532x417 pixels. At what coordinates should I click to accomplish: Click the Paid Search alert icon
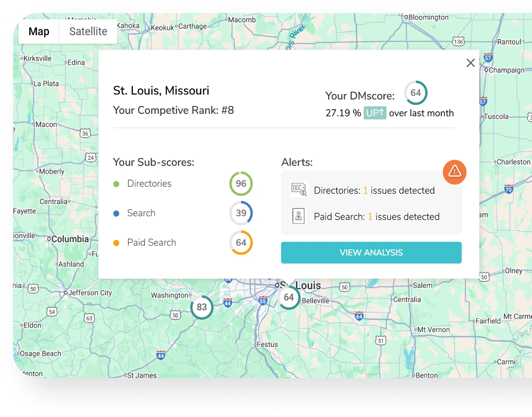(x=298, y=216)
